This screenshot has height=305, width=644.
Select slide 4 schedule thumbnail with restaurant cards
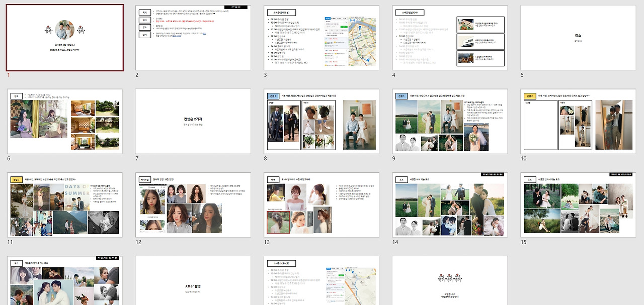[x=450, y=38]
